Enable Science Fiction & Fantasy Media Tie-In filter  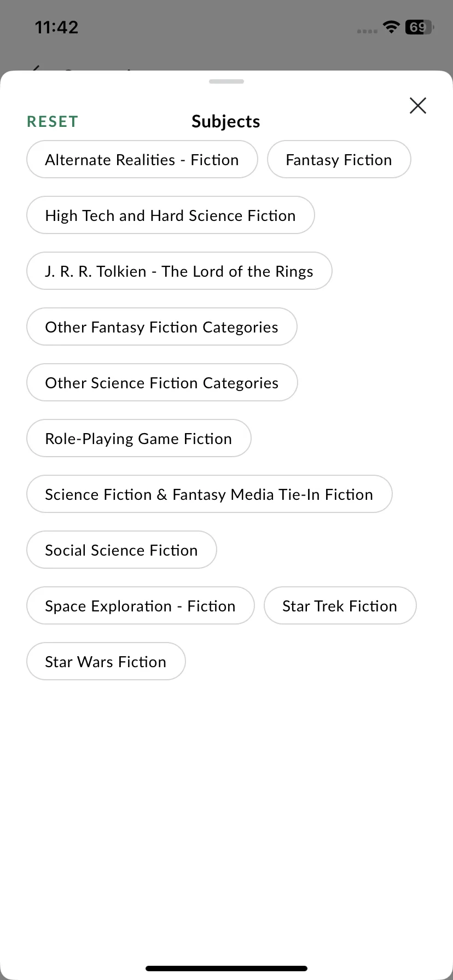click(x=210, y=494)
